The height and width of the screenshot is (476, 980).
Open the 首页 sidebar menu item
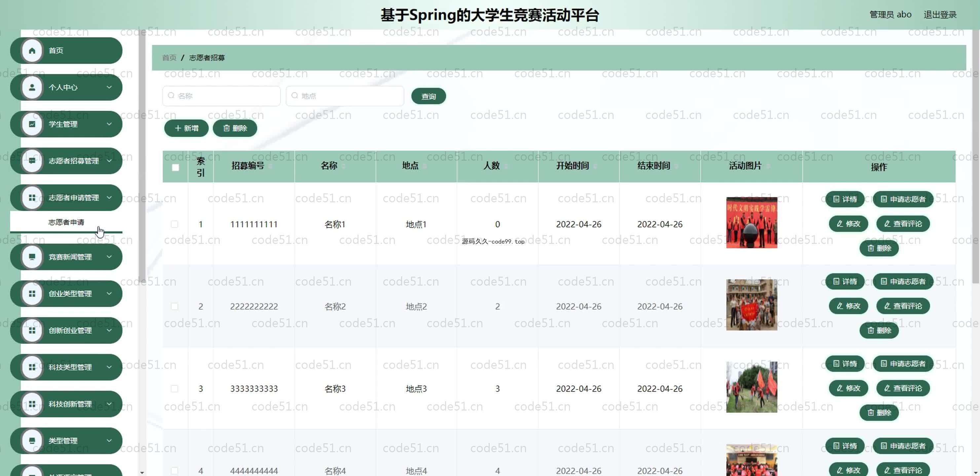[66, 51]
